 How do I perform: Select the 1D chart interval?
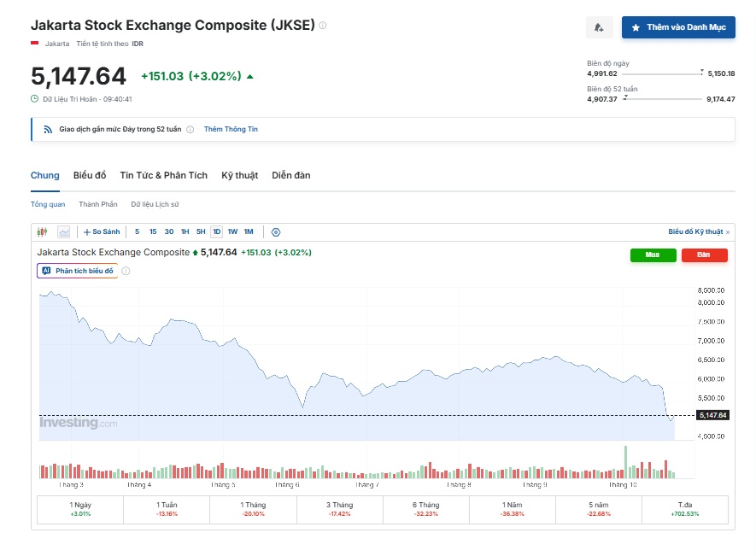tap(217, 232)
